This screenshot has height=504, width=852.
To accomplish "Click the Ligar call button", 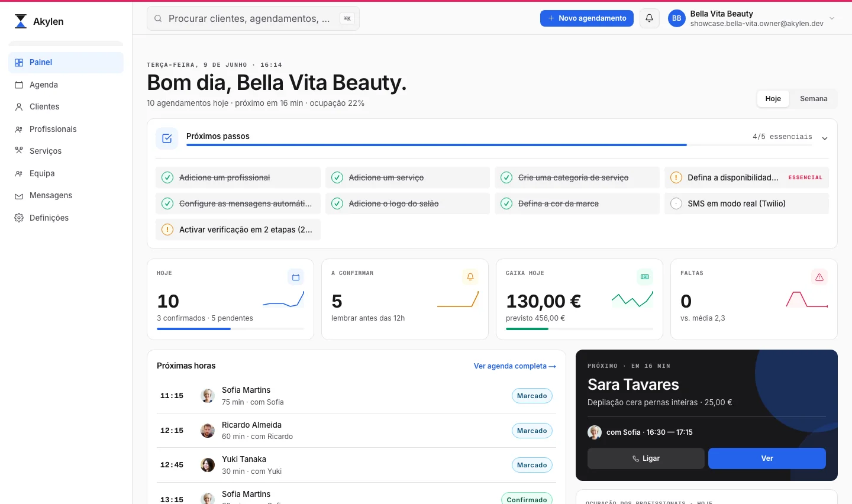I will point(646,458).
